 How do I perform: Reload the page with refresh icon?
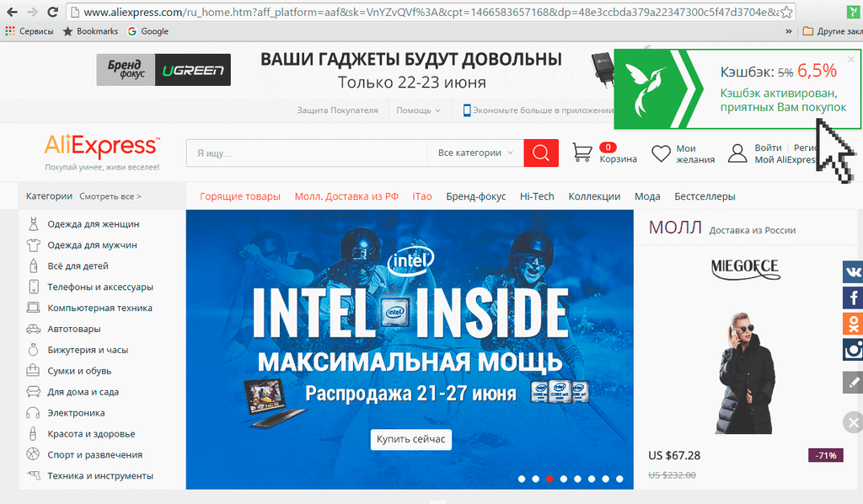pyautogui.click(x=52, y=12)
